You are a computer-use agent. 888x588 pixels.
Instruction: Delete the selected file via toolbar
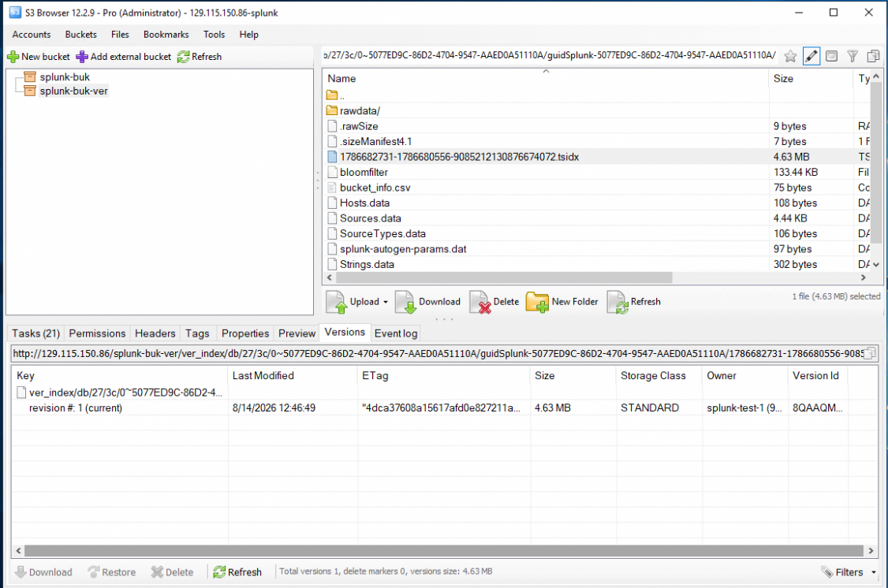[494, 302]
